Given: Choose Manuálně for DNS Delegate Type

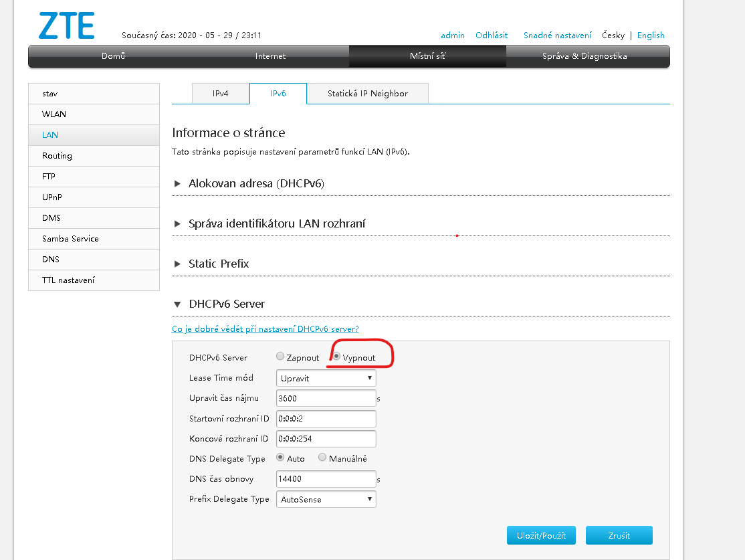Looking at the screenshot, I should point(322,458).
